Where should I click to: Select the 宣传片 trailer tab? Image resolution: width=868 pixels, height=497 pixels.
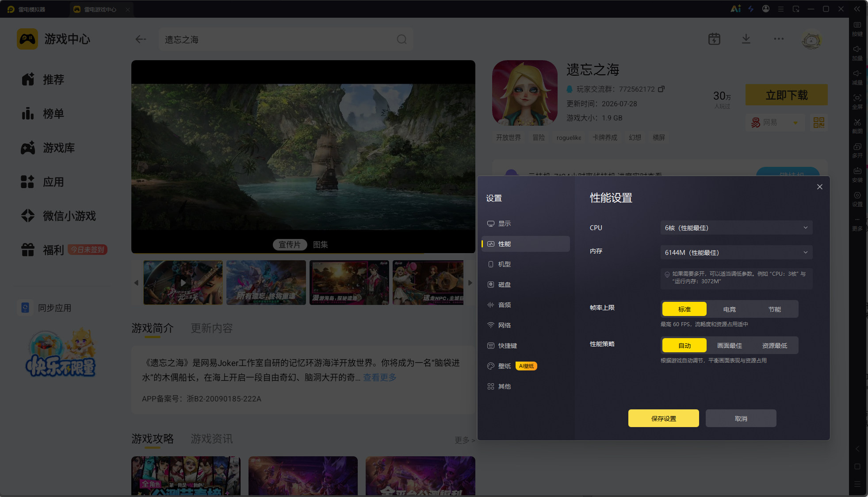290,245
